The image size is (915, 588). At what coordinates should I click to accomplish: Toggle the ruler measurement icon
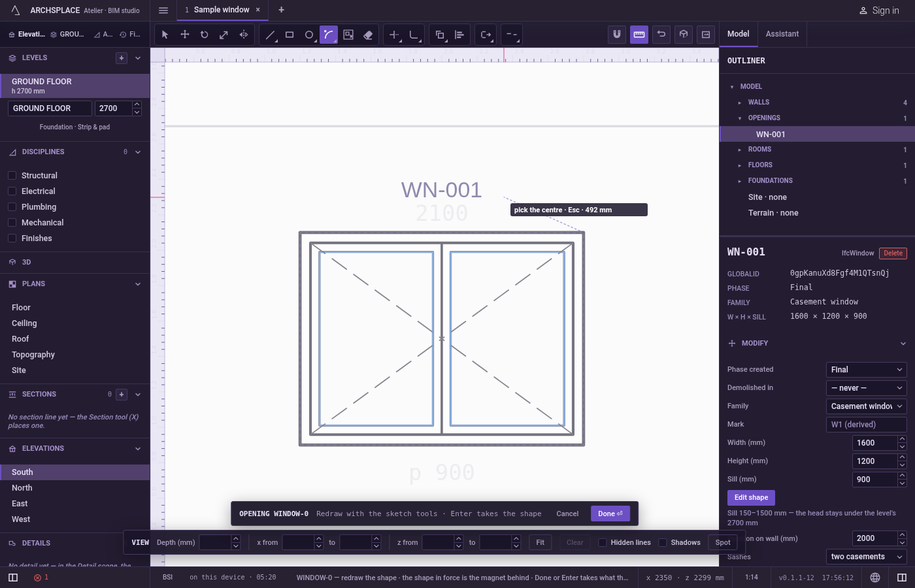[639, 35]
